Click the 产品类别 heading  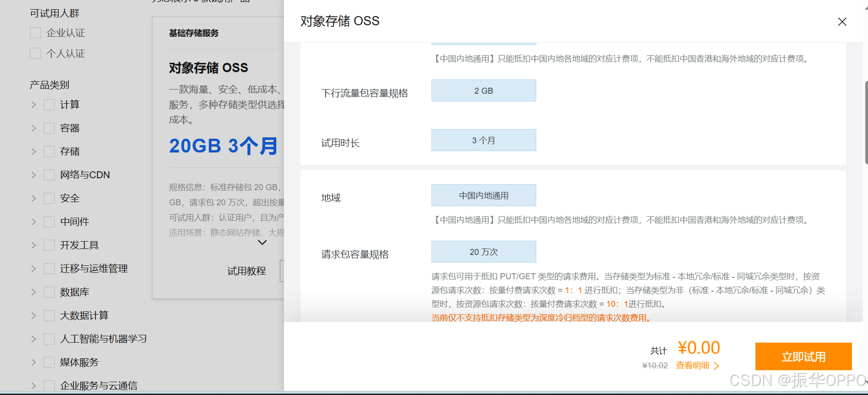pyautogui.click(x=50, y=85)
